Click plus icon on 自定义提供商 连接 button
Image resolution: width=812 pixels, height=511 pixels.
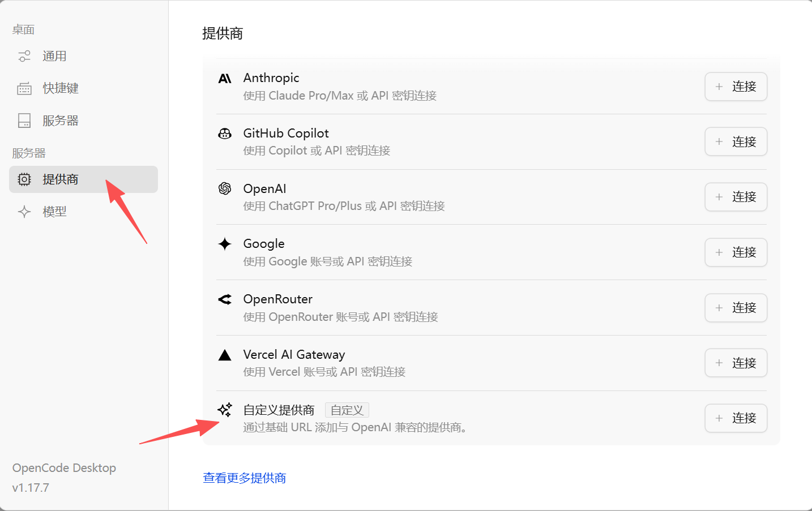pyautogui.click(x=719, y=418)
